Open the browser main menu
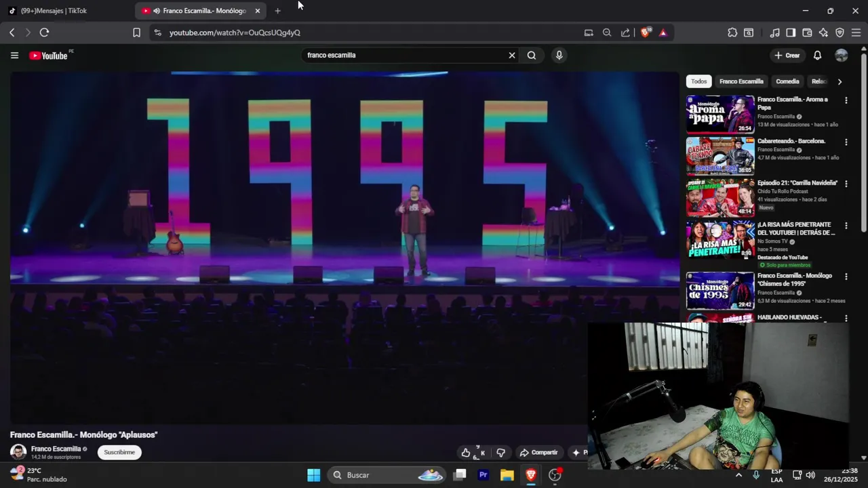This screenshot has width=868, height=488. [x=856, y=33]
